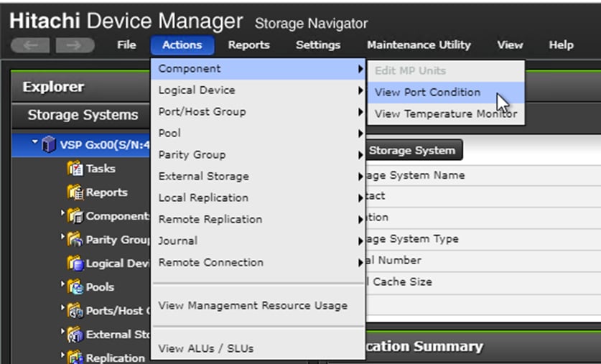This screenshot has width=601, height=364.
Task: Click the Logical Devices folder icon
Action: coord(75,263)
